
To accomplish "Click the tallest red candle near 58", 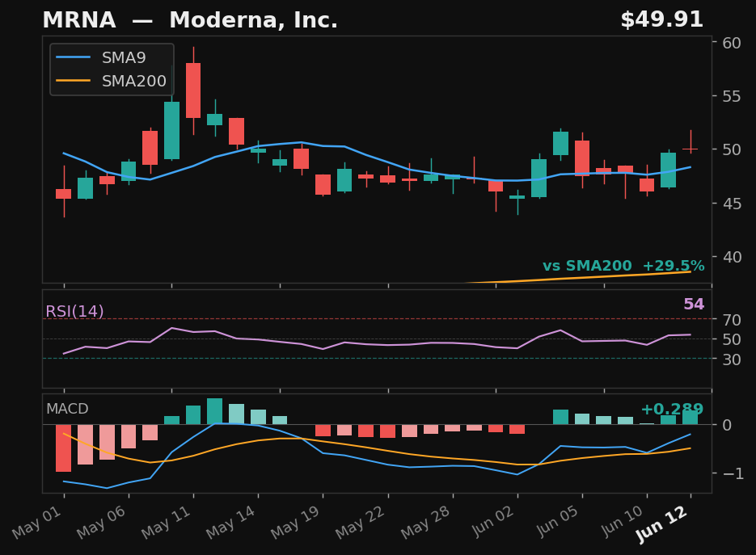I will click(x=193, y=90).
